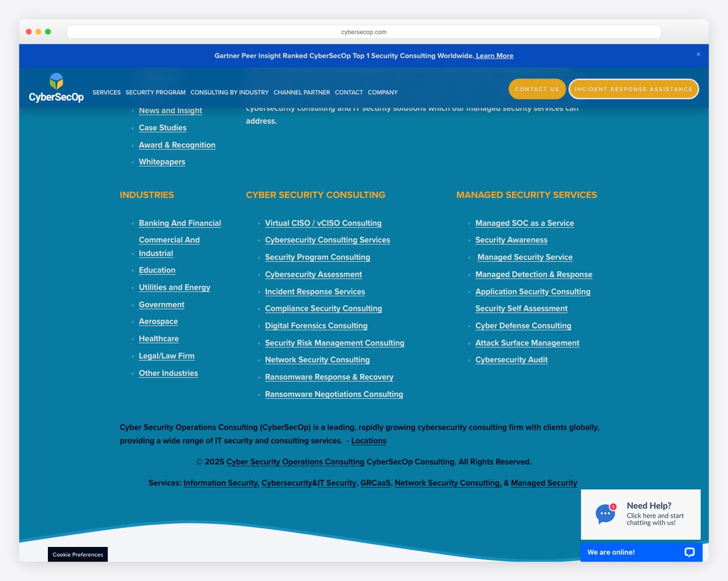Open the Company menu
Screen dimensions: 728x581
[383, 92]
